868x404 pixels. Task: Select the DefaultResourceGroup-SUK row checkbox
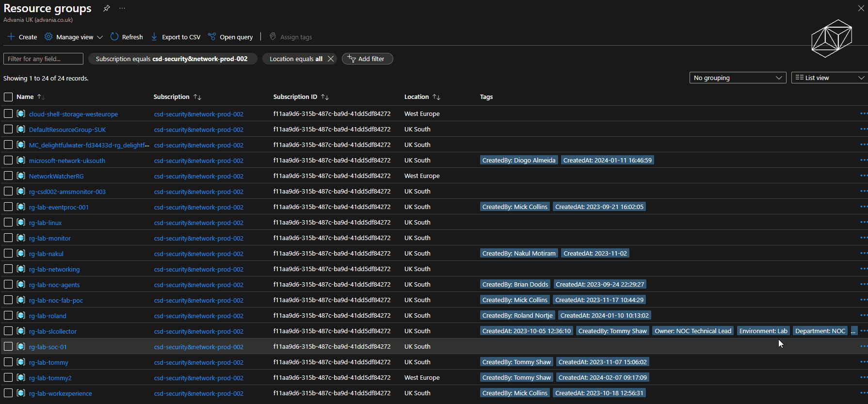point(8,129)
